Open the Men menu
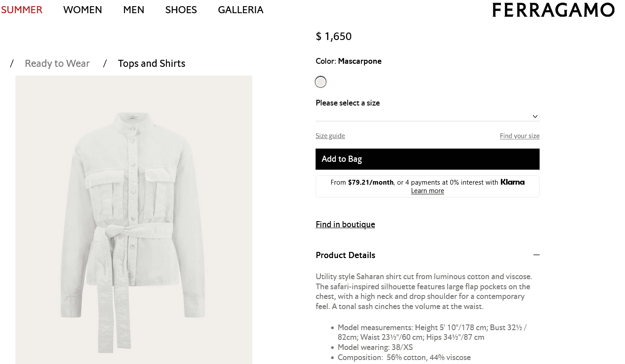625x364 pixels. click(134, 10)
